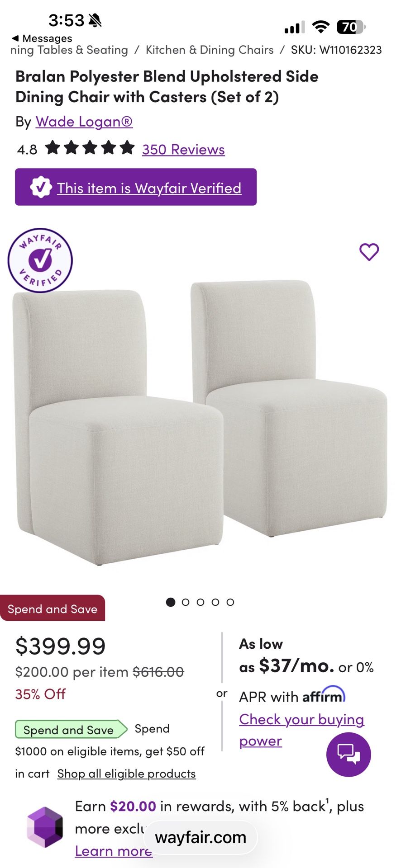The image size is (401, 868).
Task: Open Shop all eligible products link
Action: pos(126,774)
